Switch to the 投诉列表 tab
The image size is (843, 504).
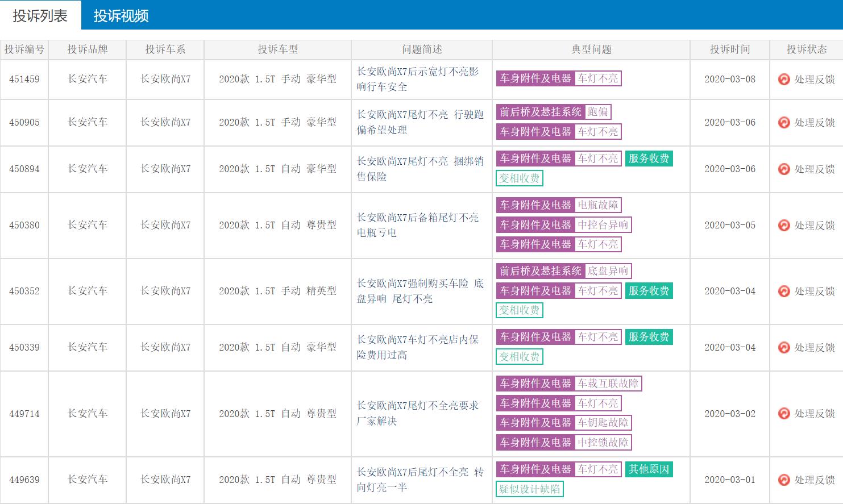pyautogui.click(x=40, y=15)
